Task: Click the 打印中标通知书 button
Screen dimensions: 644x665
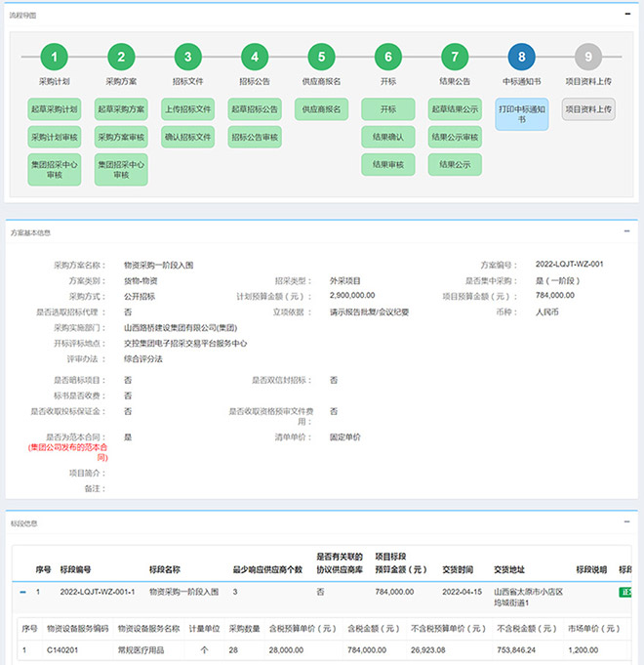Action: tap(521, 114)
